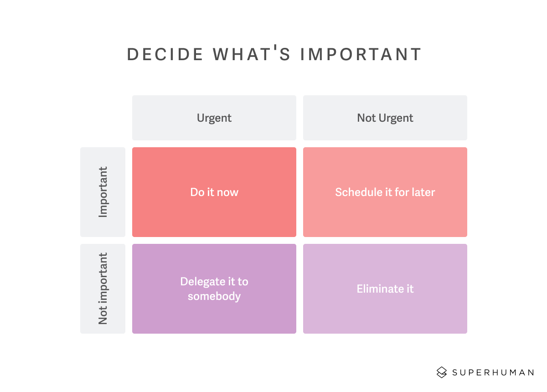Image resolution: width=547 pixels, height=392 pixels.
Task: Pick the Eliminate it quadrant
Action: 385,289
